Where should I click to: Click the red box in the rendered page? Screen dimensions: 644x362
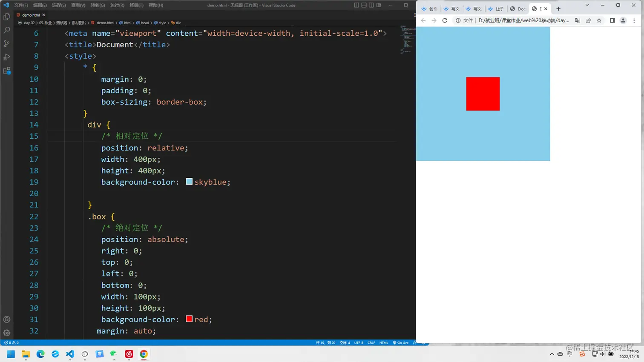[x=483, y=94]
